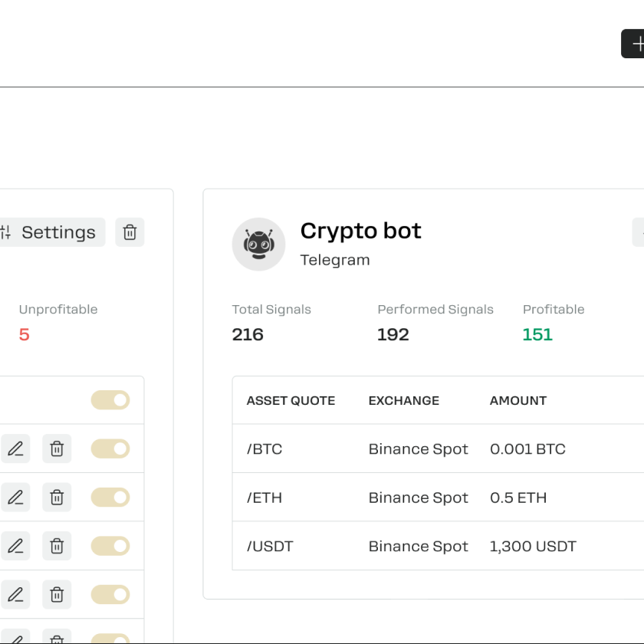Toggle the switch in the third editable row
Screen dimensions: 644x644
(110, 546)
